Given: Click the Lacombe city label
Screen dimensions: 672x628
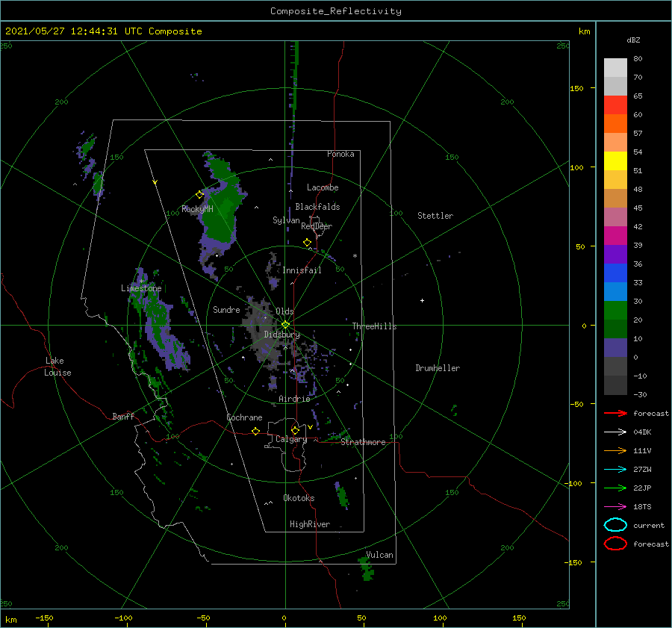Looking at the screenshot, I should click(x=323, y=187).
